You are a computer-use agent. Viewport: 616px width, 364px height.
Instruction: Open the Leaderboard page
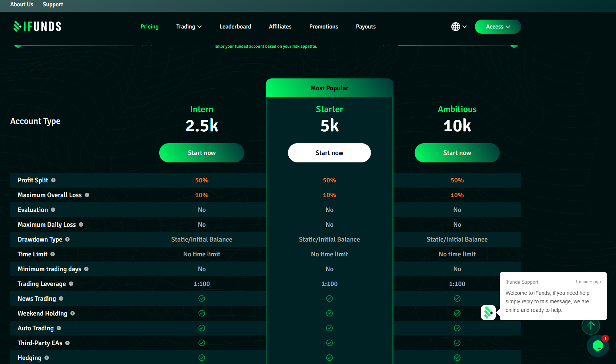235,27
